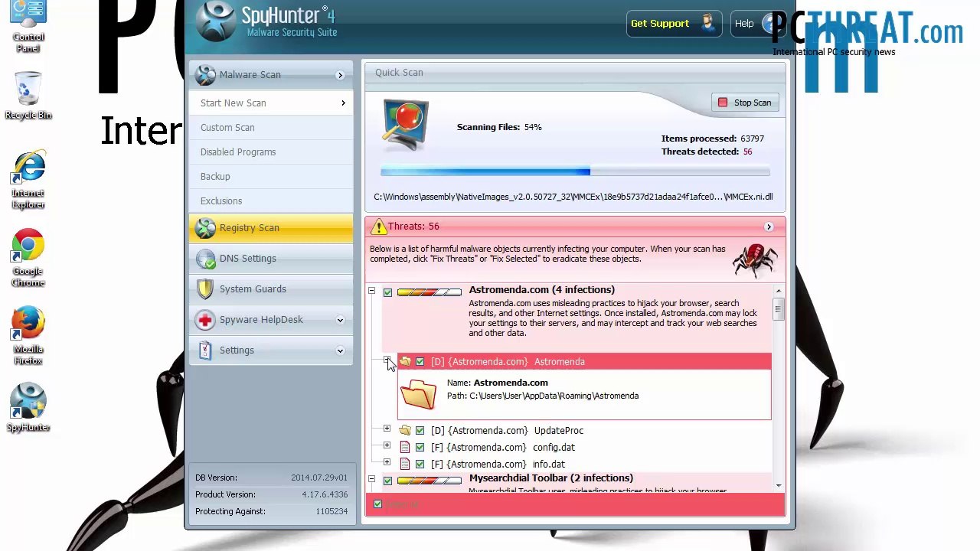Image resolution: width=980 pixels, height=551 pixels.
Task: Click the file icon on the config.dat row
Action: (x=405, y=448)
